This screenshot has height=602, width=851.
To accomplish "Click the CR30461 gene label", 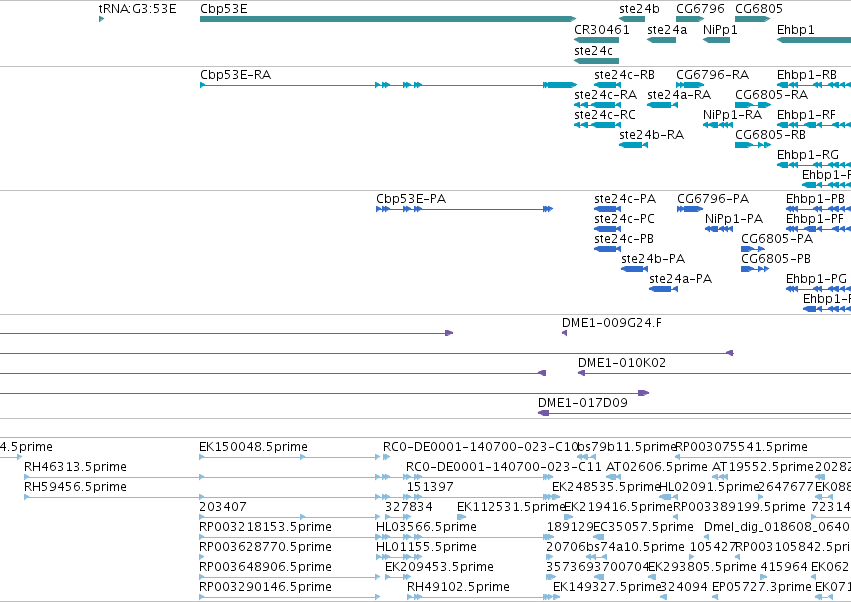I will coord(602,30).
